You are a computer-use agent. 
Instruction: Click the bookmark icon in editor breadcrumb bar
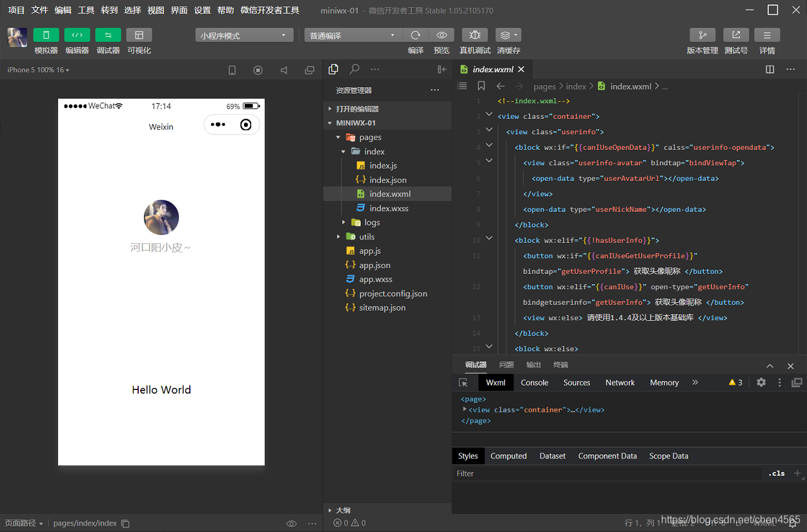482,86
